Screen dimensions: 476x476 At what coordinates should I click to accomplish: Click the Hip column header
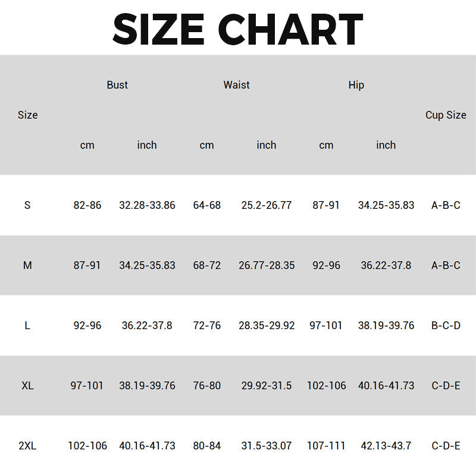356,85
